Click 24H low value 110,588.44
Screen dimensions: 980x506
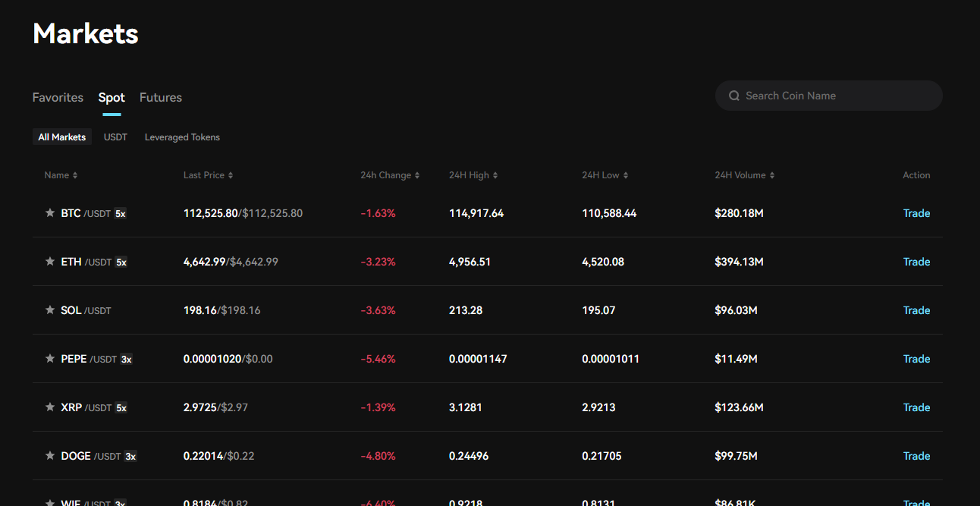[x=609, y=213]
